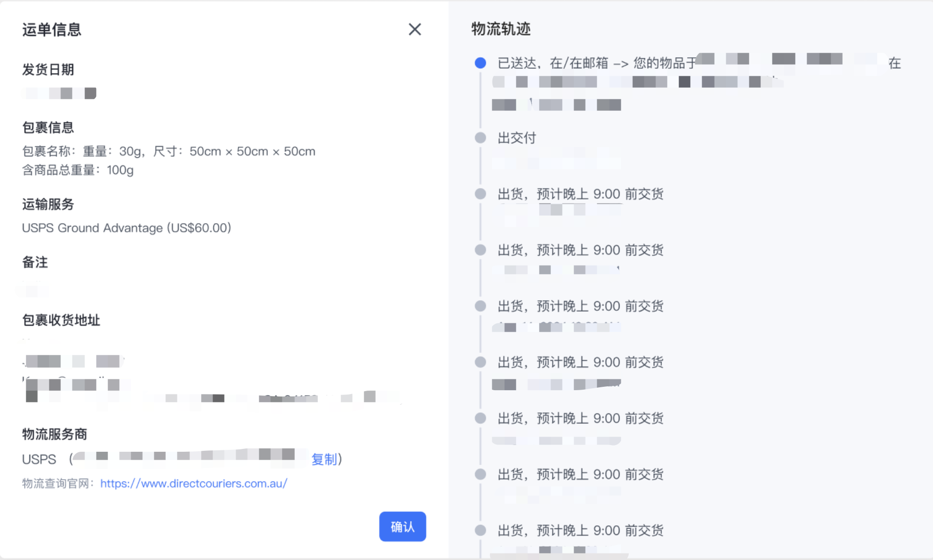The width and height of the screenshot is (933, 560).
Task: Click the 备注 section heading
Action: tap(35, 262)
